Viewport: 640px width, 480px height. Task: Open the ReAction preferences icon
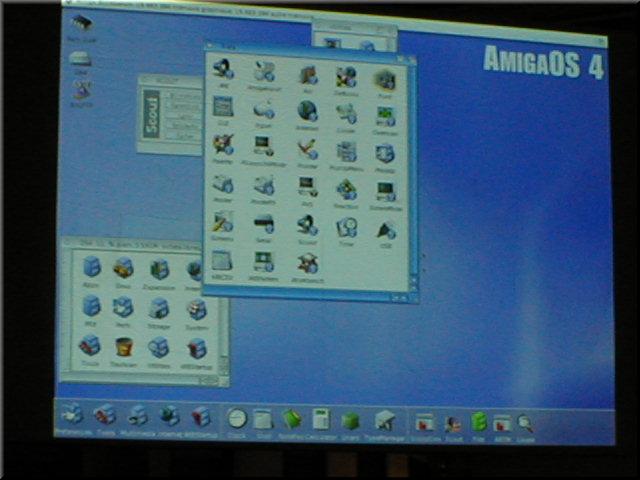(347, 190)
